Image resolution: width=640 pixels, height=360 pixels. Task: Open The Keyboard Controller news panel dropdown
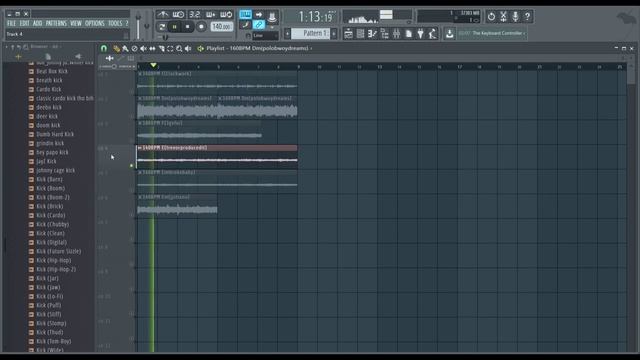point(492,33)
